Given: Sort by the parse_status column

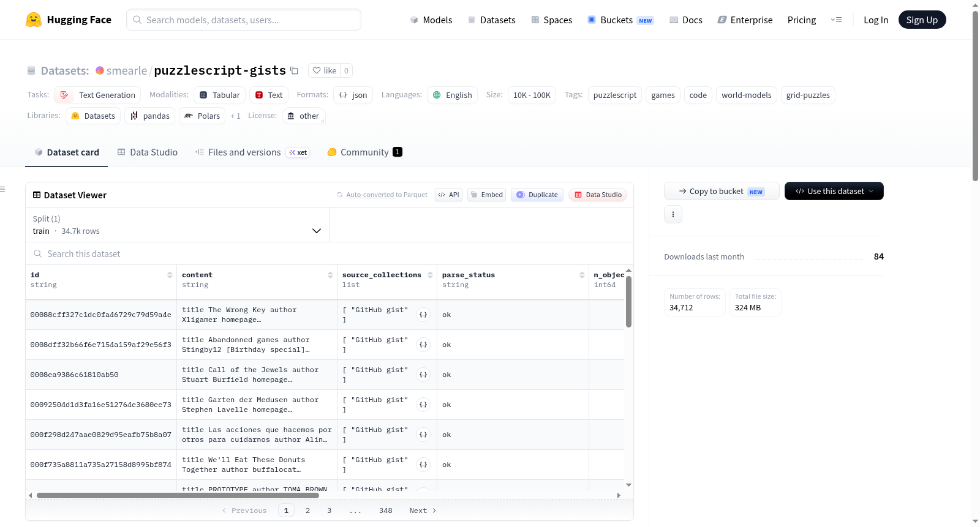Looking at the screenshot, I should pos(582,275).
